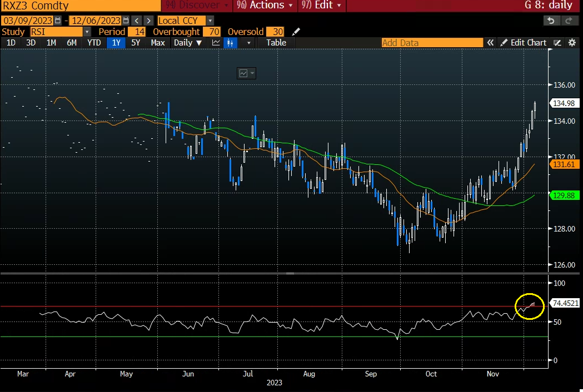Open the end date calendar picker
Screen dimensions: 583x392
click(126, 21)
